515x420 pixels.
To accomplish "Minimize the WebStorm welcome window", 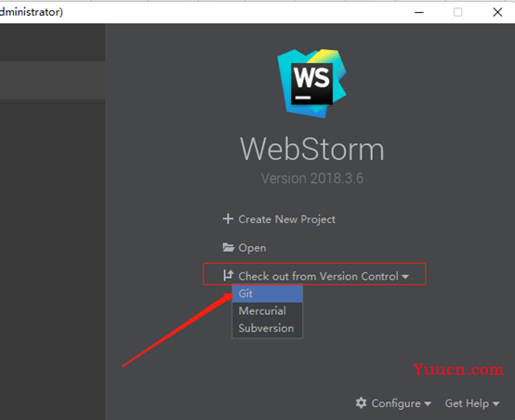I will point(418,12).
